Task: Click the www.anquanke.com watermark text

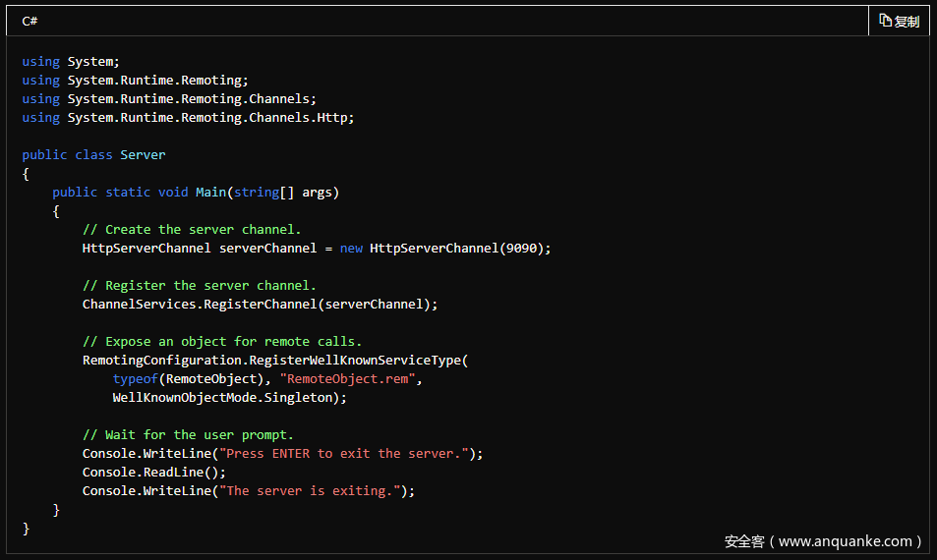Action: [822, 540]
